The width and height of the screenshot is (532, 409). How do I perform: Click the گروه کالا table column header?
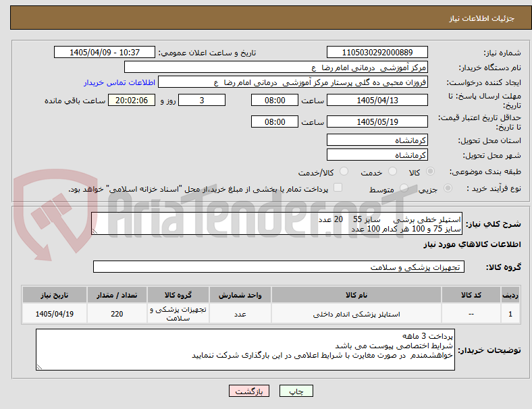(x=178, y=295)
